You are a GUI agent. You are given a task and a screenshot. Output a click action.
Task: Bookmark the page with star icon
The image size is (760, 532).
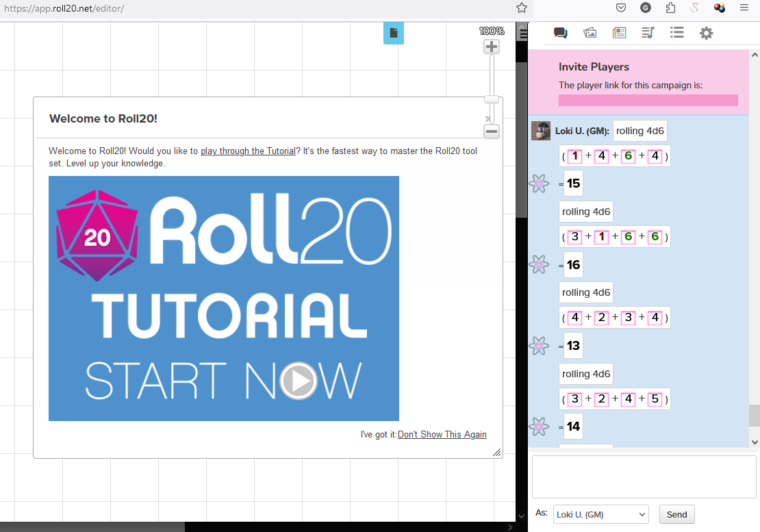point(522,8)
